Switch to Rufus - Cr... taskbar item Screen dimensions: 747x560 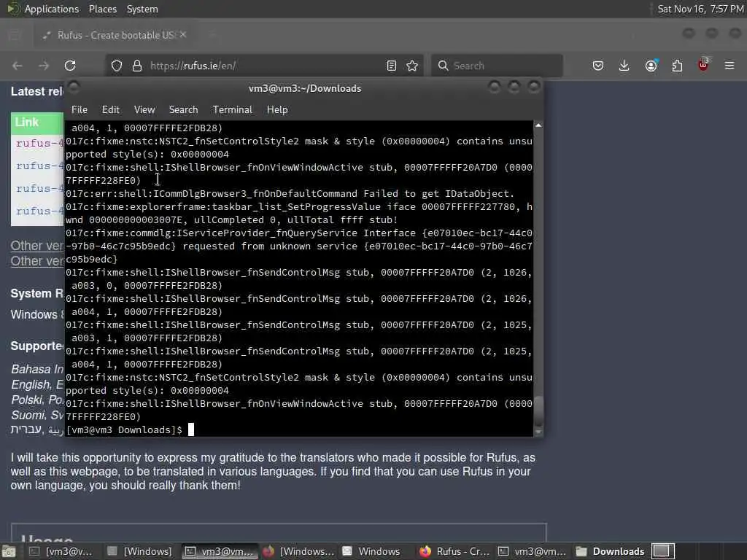pos(454,551)
